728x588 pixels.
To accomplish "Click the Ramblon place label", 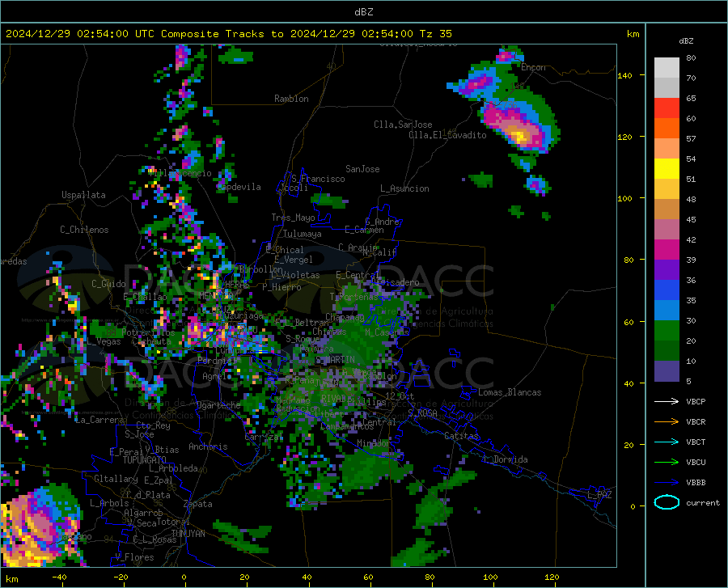I will [291, 99].
